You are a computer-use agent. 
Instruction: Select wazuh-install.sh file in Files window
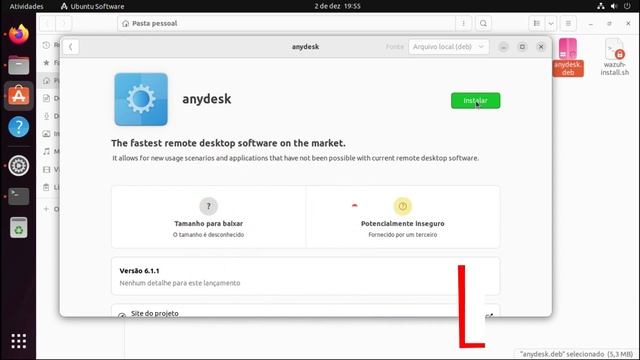(x=614, y=57)
